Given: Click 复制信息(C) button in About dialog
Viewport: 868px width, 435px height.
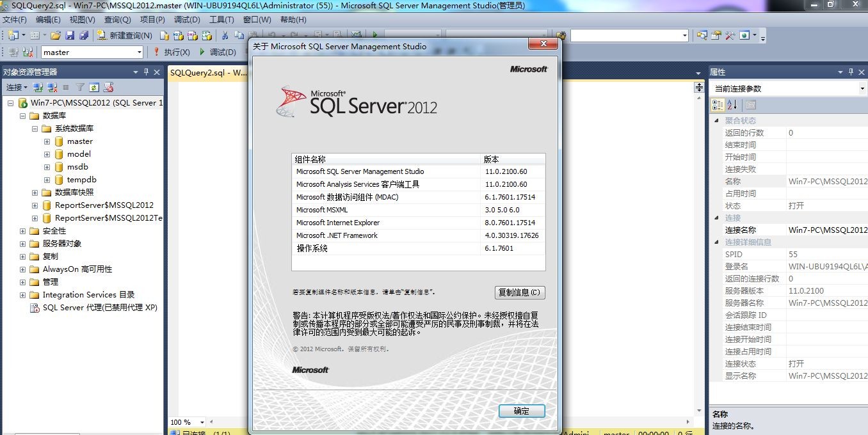Looking at the screenshot, I should click(x=520, y=292).
